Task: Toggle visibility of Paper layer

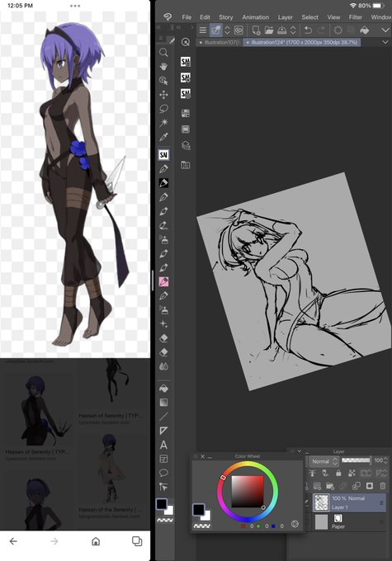Action: [x=307, y=522]
